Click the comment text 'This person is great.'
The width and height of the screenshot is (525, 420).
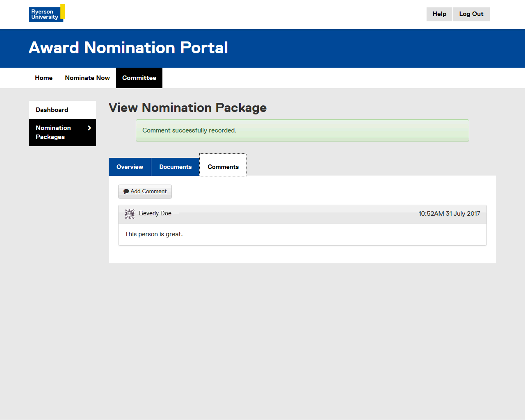[154, 234]
